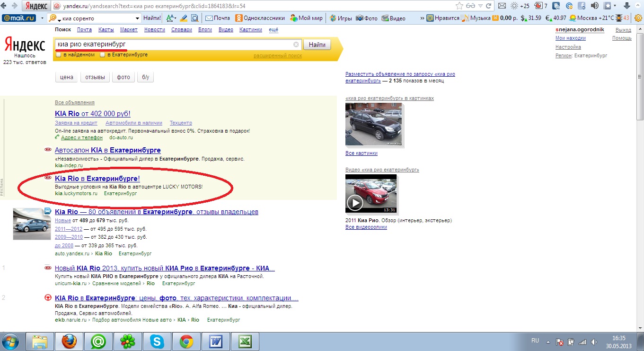Show hidden Mail.ru toolbar items with the chevron
Screen dimensions: 644x351
(422, 18)
